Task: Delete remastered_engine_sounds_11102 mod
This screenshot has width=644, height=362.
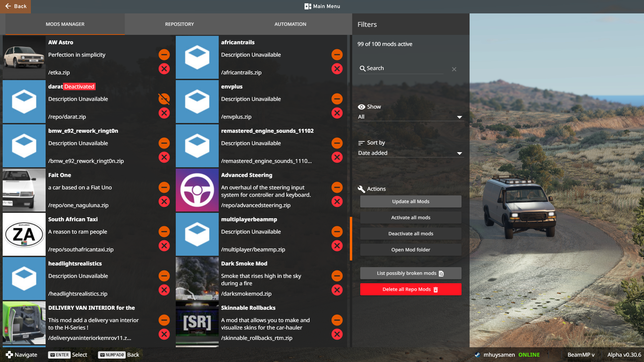Action: (337, 157)
